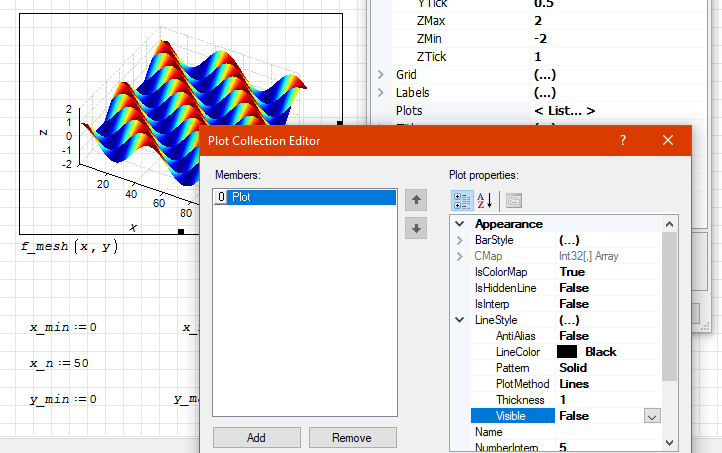Viewport: 722px width, 453px height.
Task: Edit the Thickness value 1
Action: pyautogui.click(x=563, y=400)
